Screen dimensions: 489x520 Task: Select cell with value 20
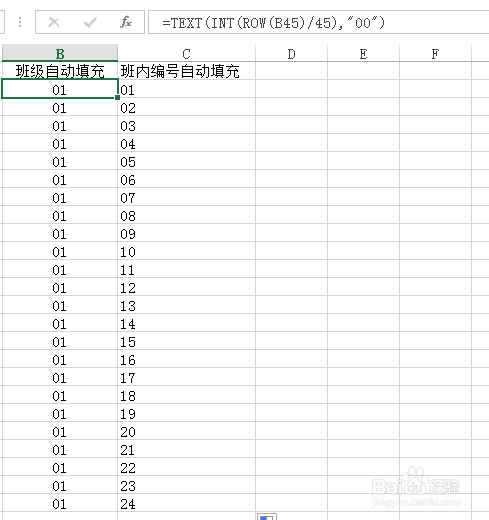point(187,432)
